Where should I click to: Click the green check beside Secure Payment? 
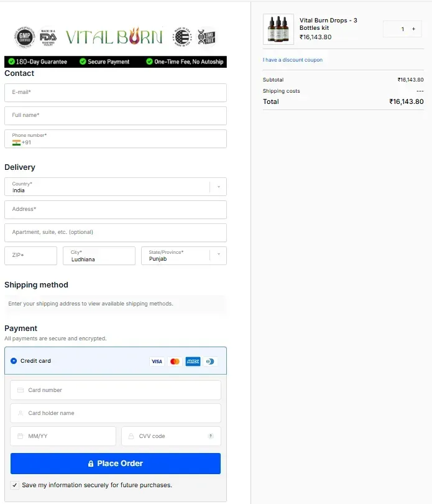(x=83, y=62)
